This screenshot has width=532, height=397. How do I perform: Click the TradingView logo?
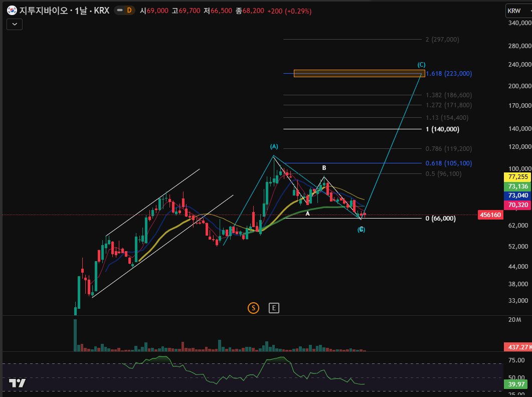18,383
